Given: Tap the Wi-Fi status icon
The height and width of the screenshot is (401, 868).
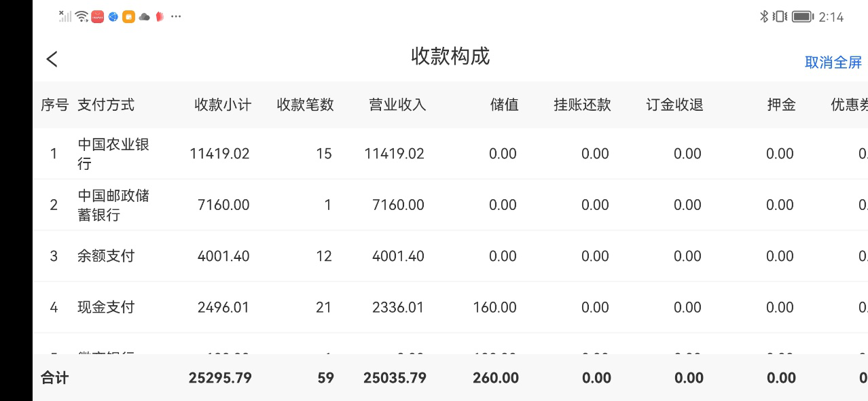Looking at the screenshot, I should [82, 17].
